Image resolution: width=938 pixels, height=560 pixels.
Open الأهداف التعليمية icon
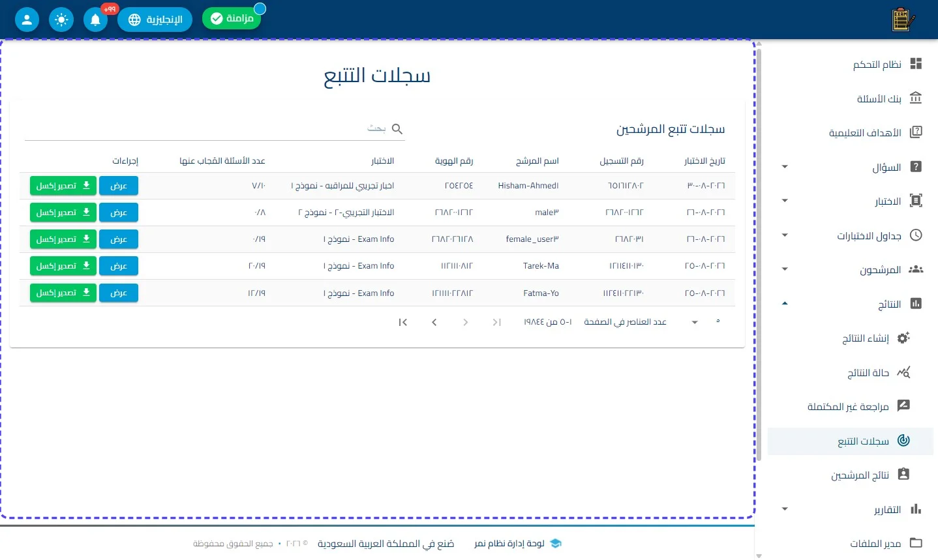(916, 132)
